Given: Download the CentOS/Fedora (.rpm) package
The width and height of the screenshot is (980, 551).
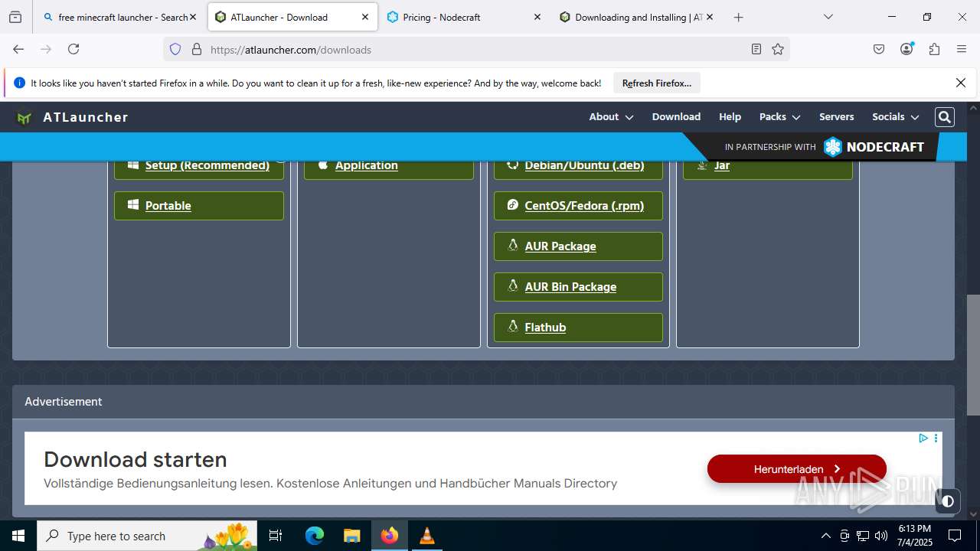Looking at the screenshot, I should point(578,205).
